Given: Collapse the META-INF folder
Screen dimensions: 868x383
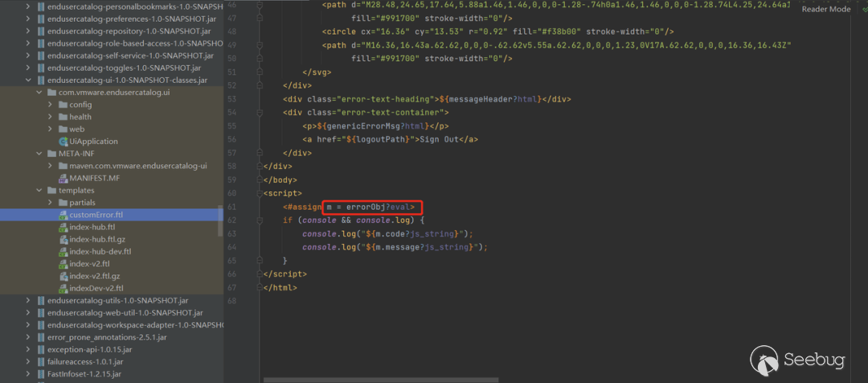Looking at the screenshot, I should 39,154.
